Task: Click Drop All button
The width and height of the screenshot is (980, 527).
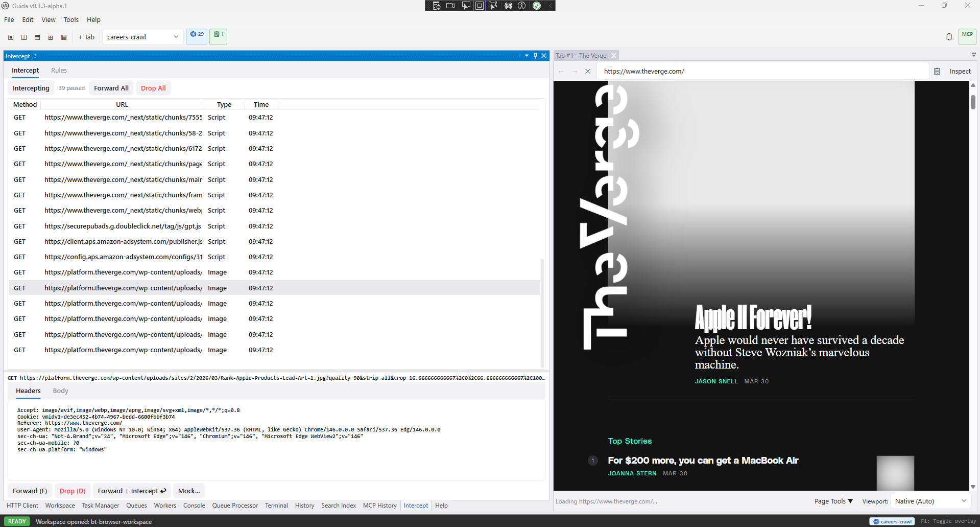Action: click(x=153, y=88)
